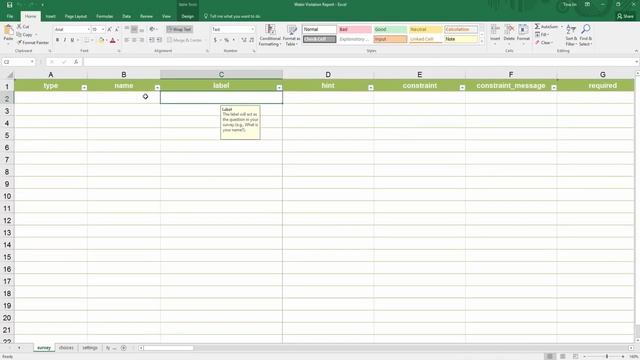This screenshot has height=360, width=640.
Task: Switch to the Data ribbon tab
Action: pyautogui.click(x=127, y=16)
